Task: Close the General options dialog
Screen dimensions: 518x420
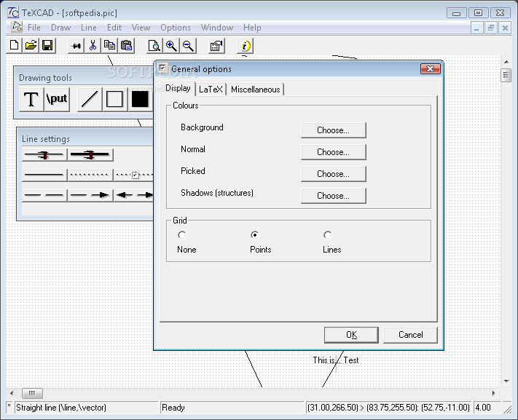Action: click(x=430, y=68)
